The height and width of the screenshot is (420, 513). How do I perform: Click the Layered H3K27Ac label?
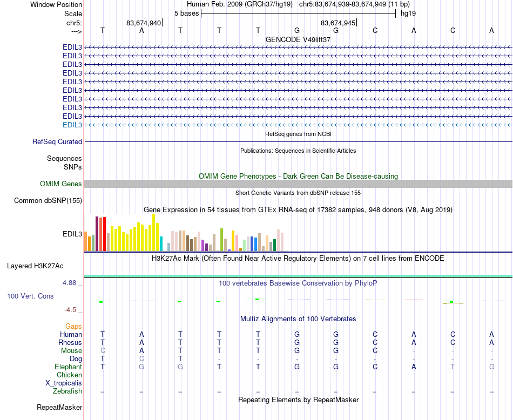click(35, 266)
